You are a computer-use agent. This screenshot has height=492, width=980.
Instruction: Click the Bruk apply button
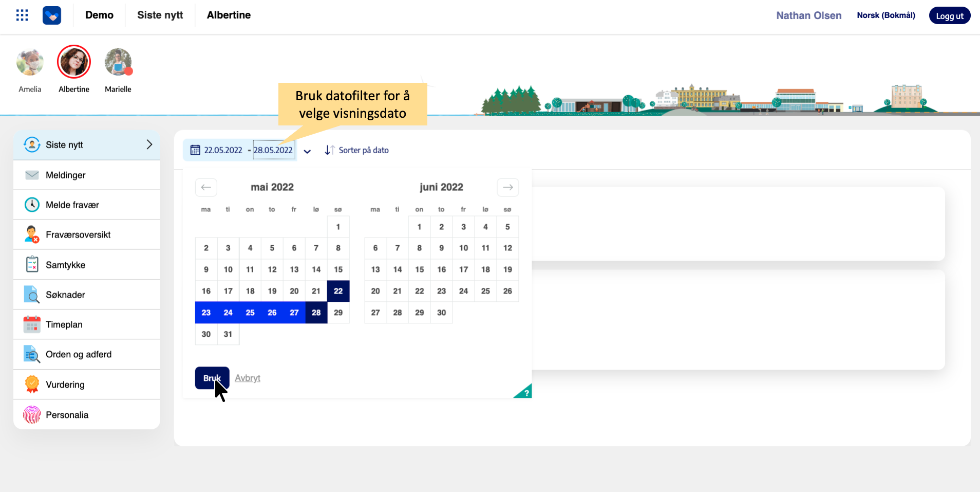[x=212, y=378]
